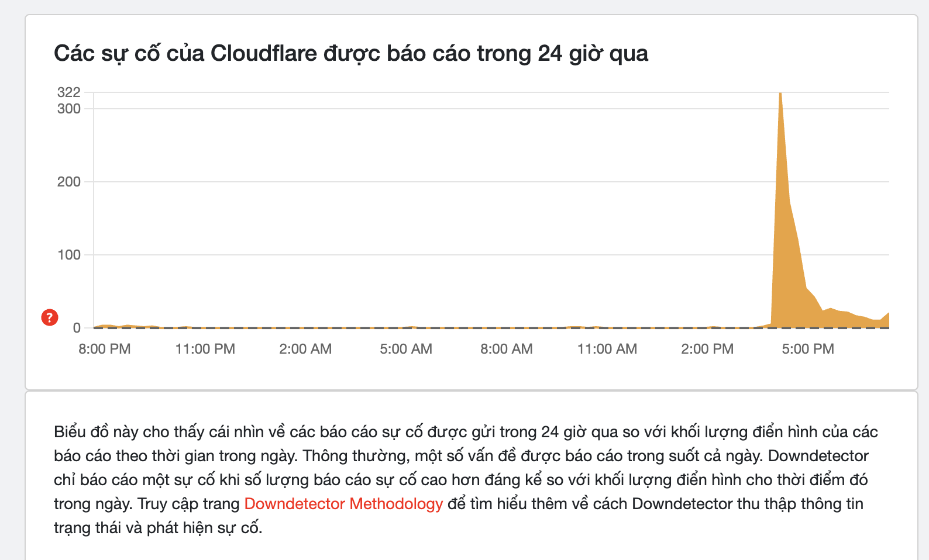Click the Cloudflare 24-hour chart title heading
Screen dimensions: 929x560
(x=351, y=53)
